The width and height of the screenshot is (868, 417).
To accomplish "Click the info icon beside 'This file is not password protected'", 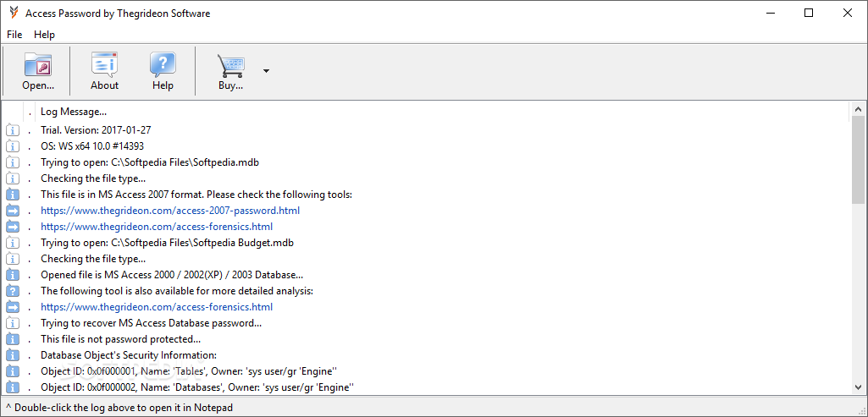I will (x=13, y=339).
